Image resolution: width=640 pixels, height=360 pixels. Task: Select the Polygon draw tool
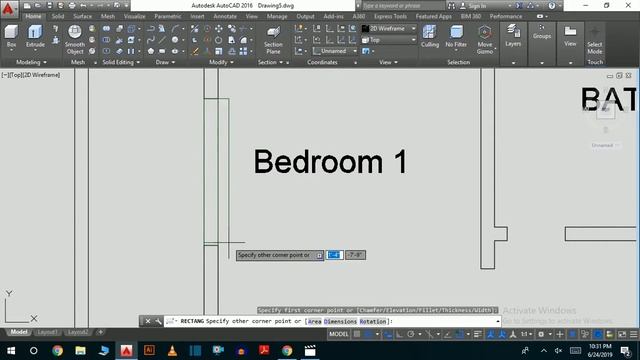151,51
